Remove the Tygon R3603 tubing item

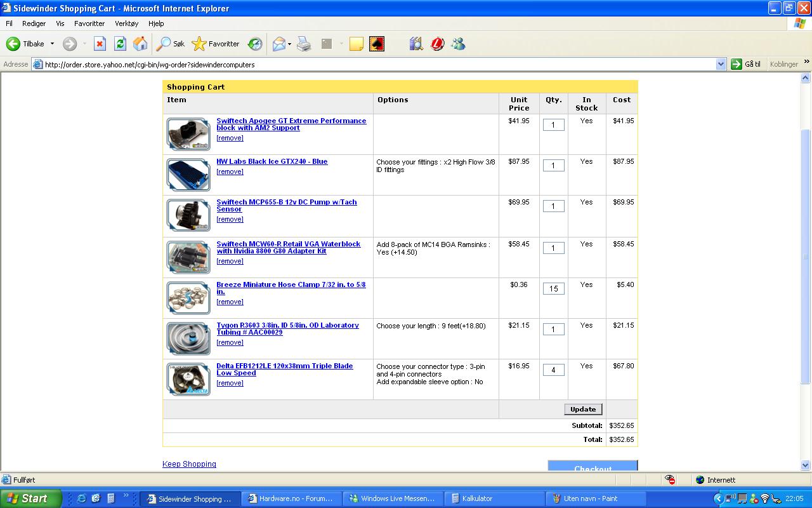pos(230,342)
